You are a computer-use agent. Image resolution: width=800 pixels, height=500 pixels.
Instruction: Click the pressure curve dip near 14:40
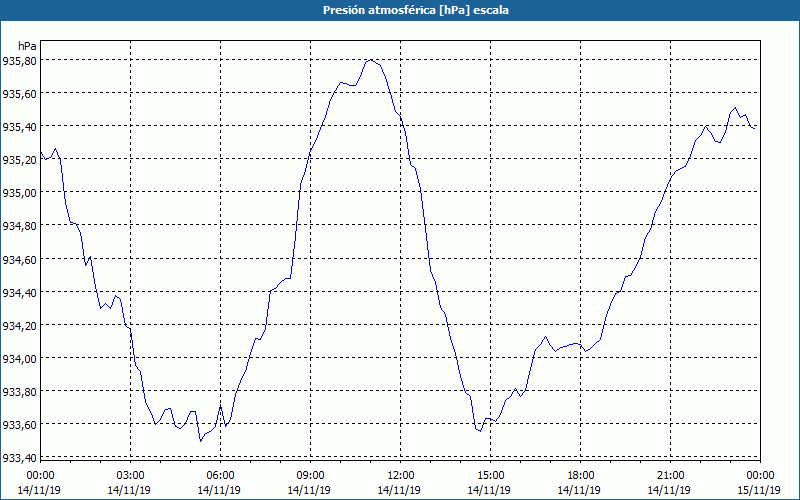click(480, 431)
